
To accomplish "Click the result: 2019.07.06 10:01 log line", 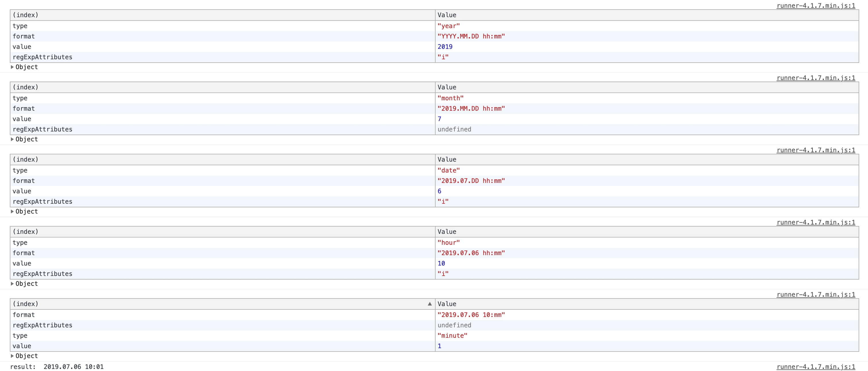I will tap(57, 367).
